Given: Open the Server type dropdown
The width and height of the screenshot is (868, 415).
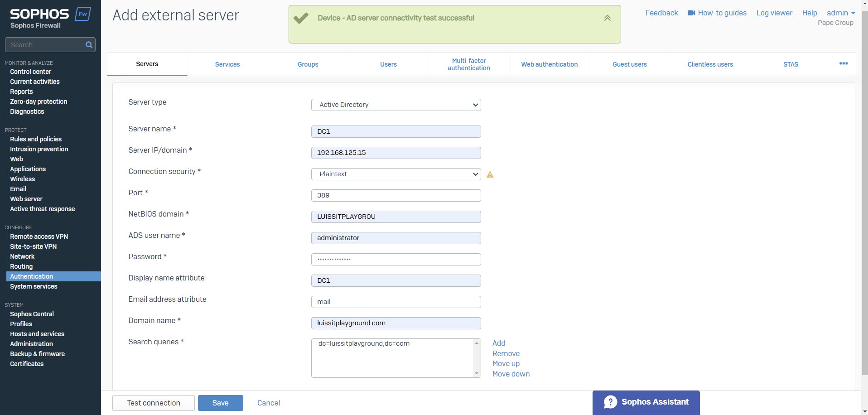Looking at the screenshot, I should point(396,105).
